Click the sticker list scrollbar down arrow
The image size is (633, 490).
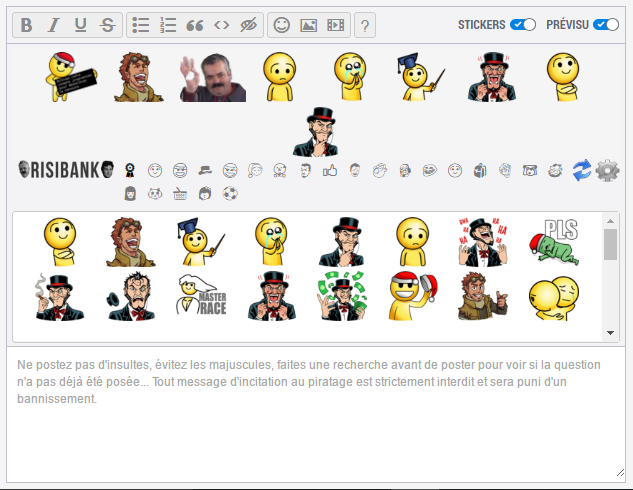[610, 333]
